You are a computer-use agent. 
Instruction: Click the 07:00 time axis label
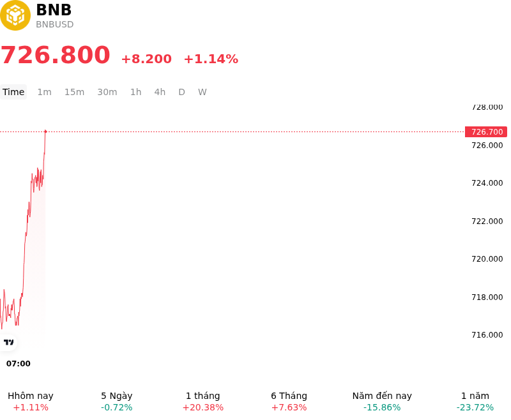click(x=19, y=363)
